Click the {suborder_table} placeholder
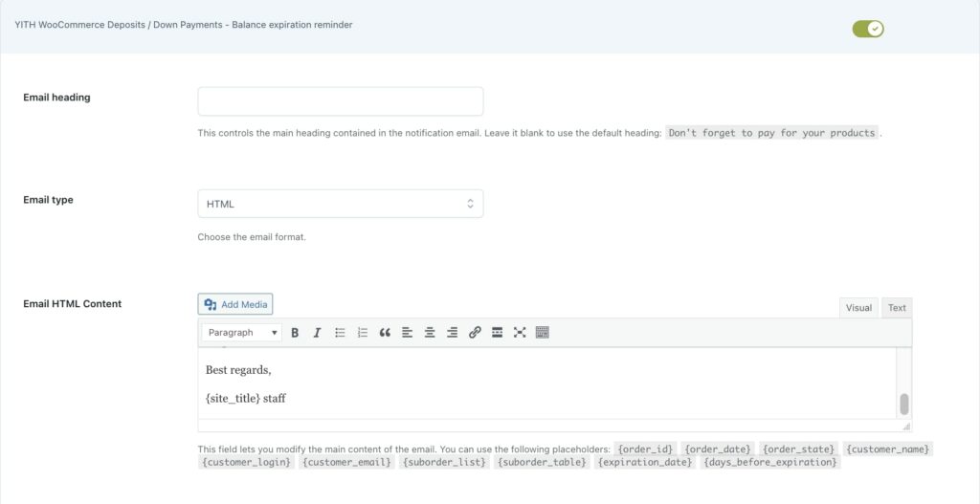This screenshot has width=980, height=504. click(x=542, y=462)
